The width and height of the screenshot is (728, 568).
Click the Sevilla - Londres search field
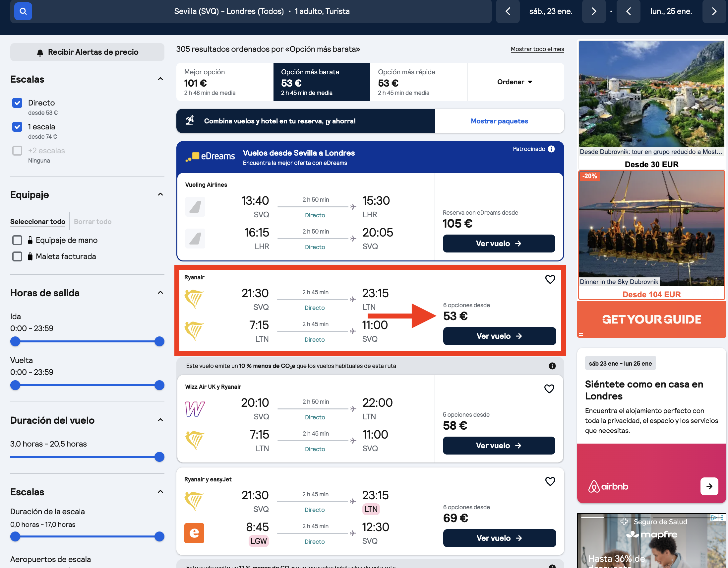coord(251,11)
